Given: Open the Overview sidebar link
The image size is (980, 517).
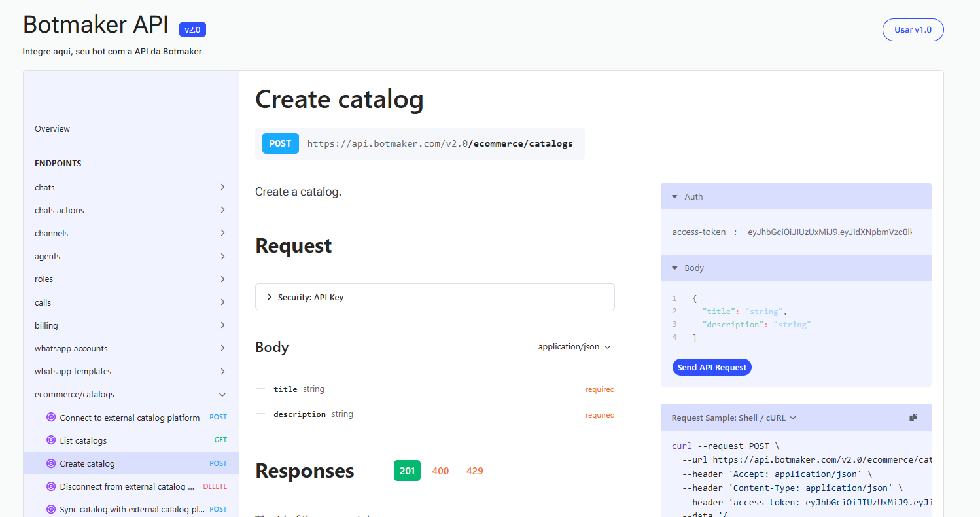Looking at the screenshot, I should pos(52,129).
